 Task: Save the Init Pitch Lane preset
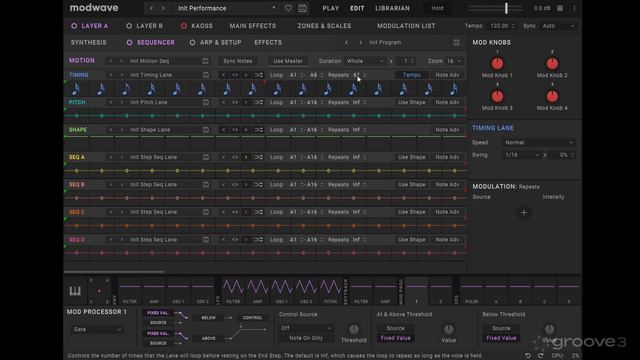(206, 102)
